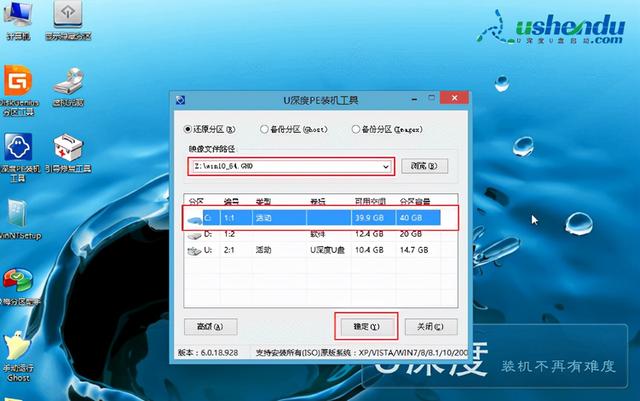Launch the 手动运行 Ghost desktop icon
Screen dimensions: 640x401
(18, 356)
